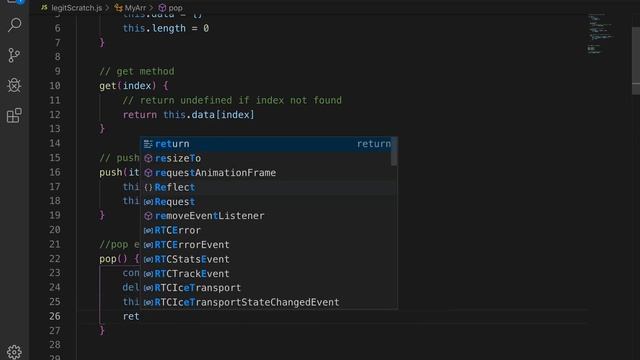Click pop method in the breadcrumb
The image size is (640, 360).
pos(176,8)
